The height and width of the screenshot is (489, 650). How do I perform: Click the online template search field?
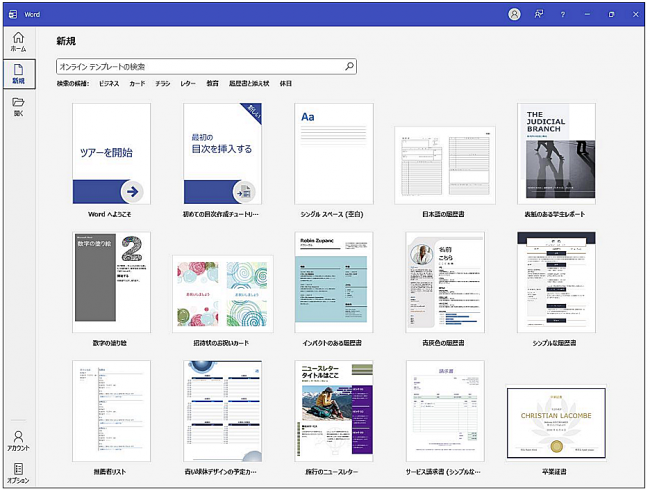click(x=200, y=66)
